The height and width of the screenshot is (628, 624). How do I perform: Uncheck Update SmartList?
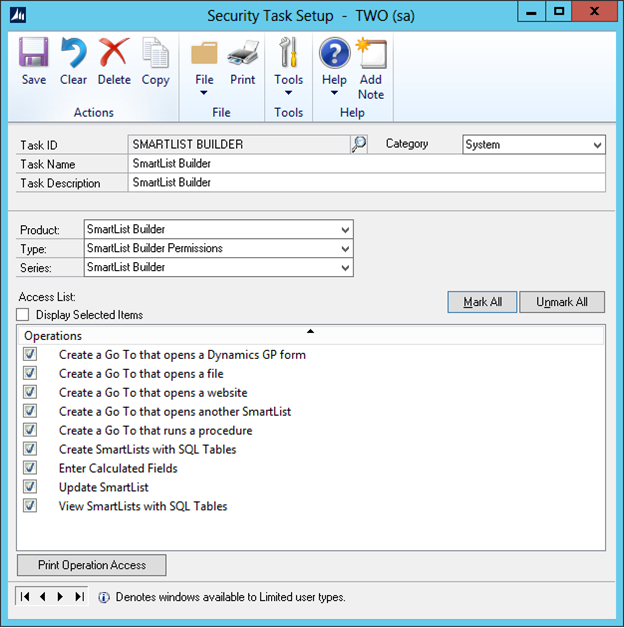pos(30,487)
